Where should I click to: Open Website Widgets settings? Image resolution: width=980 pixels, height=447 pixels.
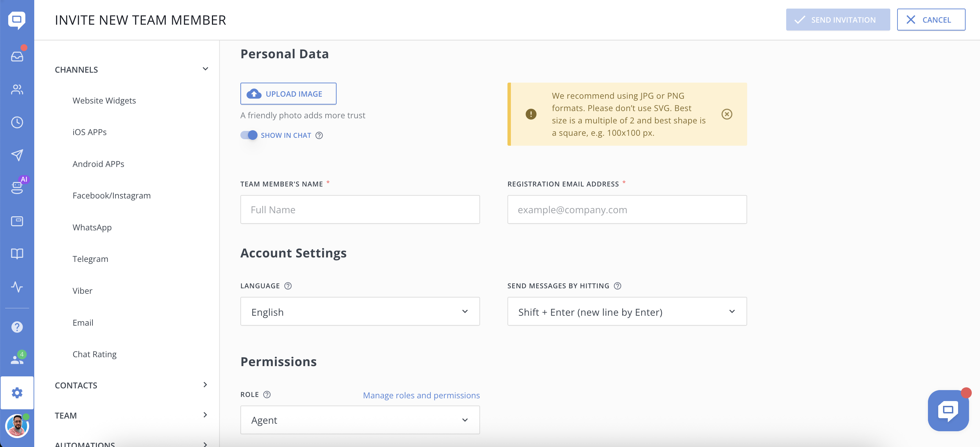pos(104,100)
